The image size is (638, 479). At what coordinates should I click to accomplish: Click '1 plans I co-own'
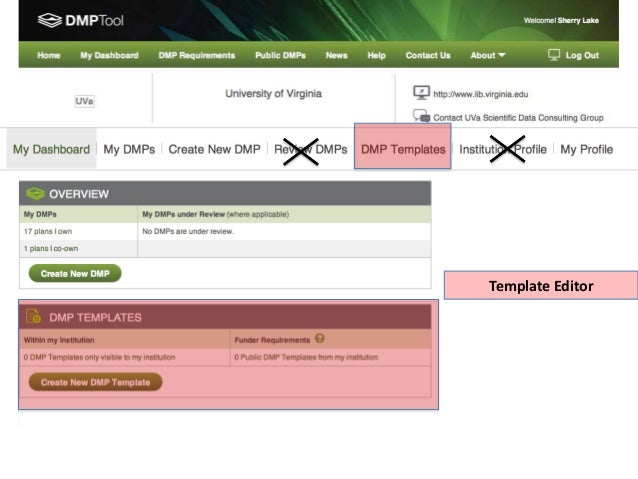[51, 248]
